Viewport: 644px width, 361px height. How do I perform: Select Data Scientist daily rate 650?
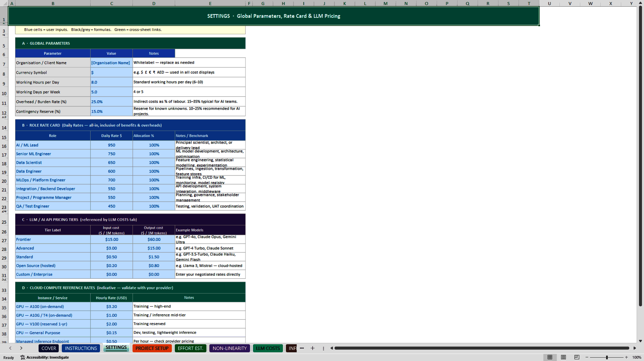pos(111,162)
